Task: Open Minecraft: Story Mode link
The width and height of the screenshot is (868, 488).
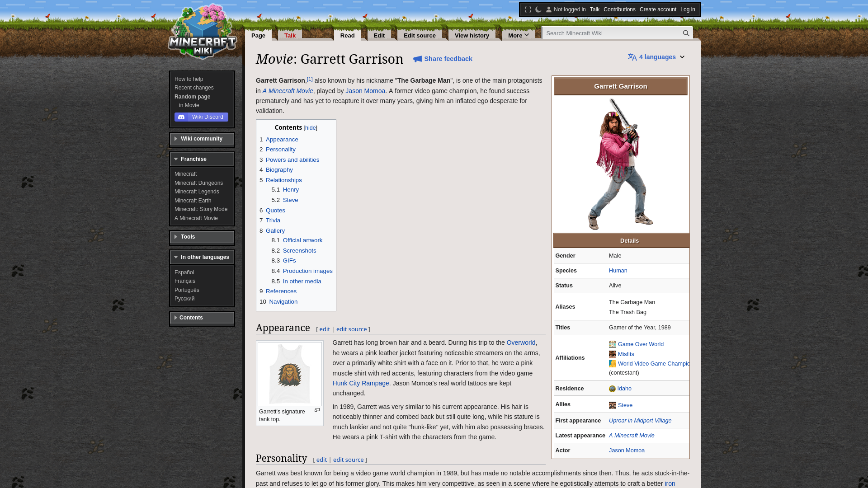Action: coord(201,209)
